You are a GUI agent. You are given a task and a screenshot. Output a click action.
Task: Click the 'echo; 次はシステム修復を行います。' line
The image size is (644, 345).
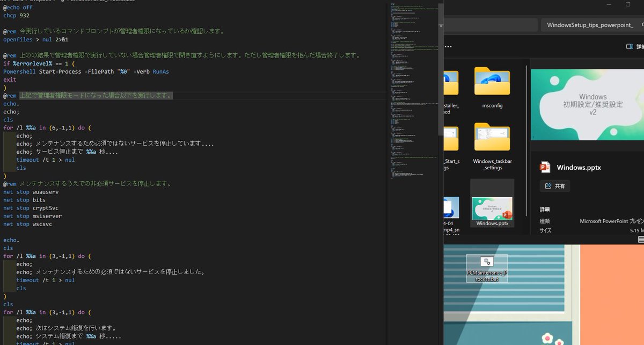click(x=66, y=328)
